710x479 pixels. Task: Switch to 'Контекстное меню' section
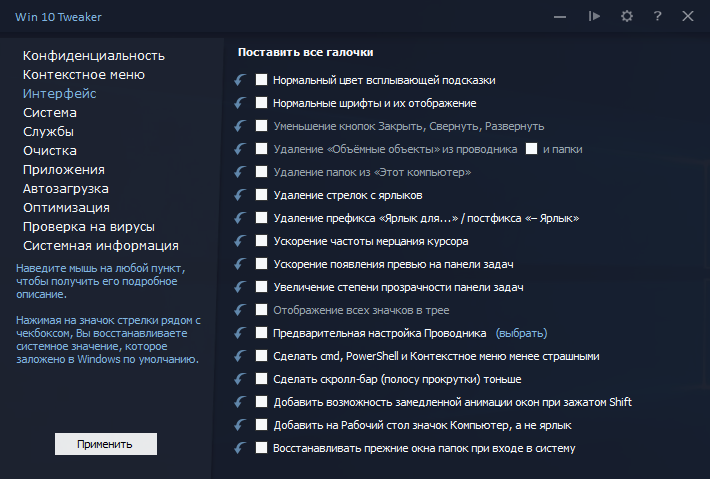coord(84,75)
